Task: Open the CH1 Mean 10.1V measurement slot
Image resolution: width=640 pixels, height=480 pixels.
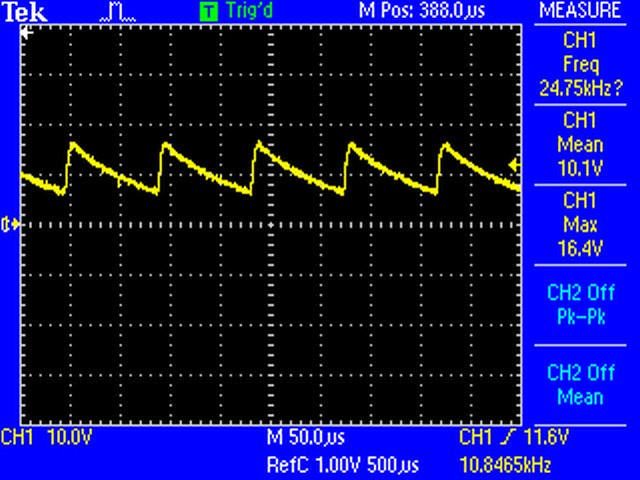Action: (x=581, y=144)
